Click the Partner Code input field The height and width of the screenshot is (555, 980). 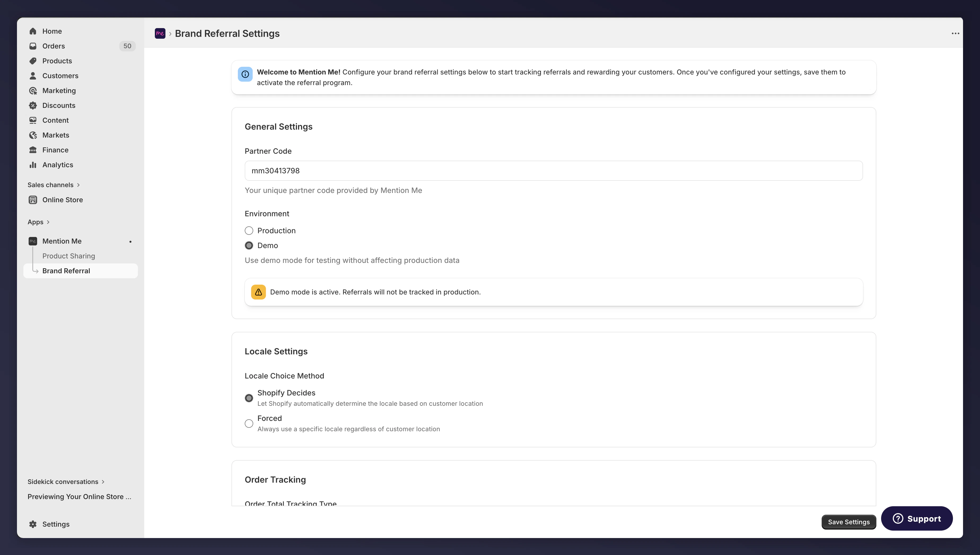click(x=553, y=171)
